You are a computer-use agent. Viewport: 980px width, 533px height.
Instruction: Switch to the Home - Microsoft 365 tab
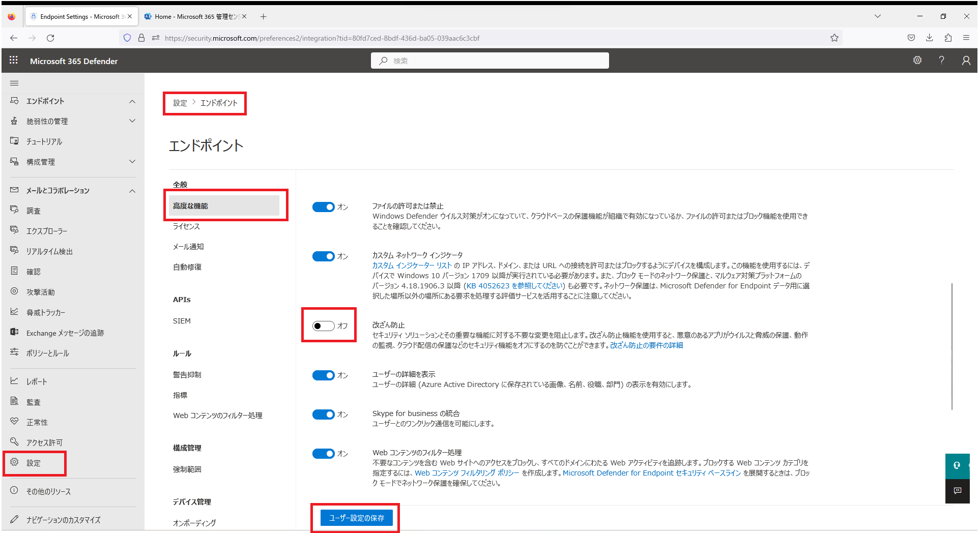(x=196, y=16)
